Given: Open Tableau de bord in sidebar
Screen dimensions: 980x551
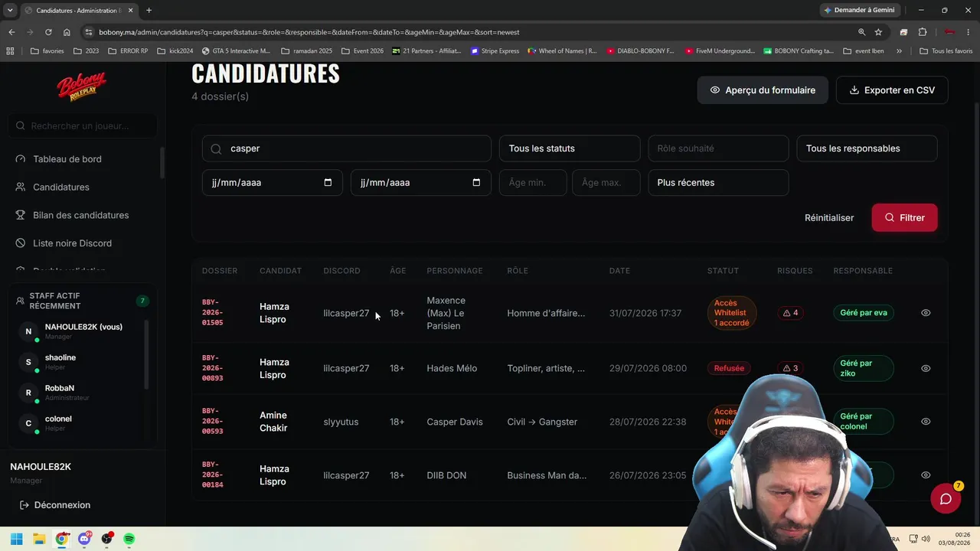Looking at the screenshot, I should [67, 159].
